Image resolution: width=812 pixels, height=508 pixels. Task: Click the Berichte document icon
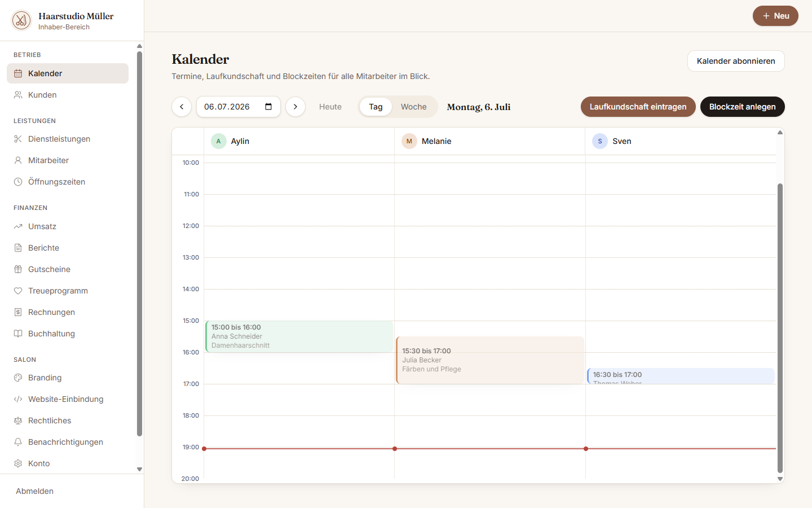[x=18, y=248]
